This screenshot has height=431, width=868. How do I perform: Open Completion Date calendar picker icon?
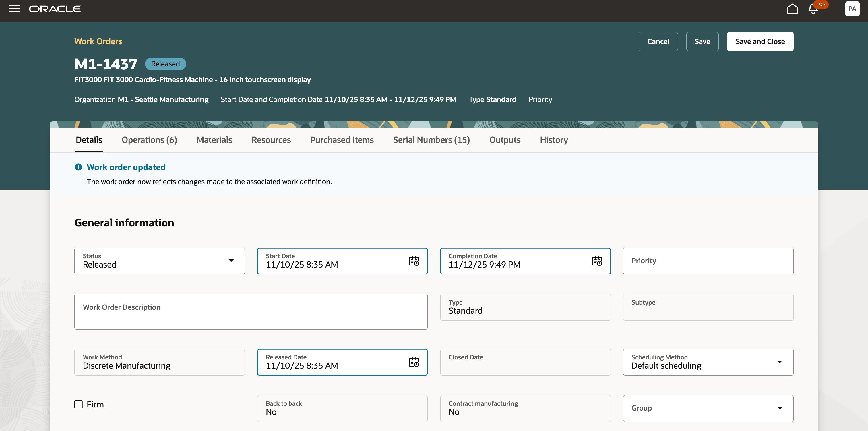[x=597, y=261]
